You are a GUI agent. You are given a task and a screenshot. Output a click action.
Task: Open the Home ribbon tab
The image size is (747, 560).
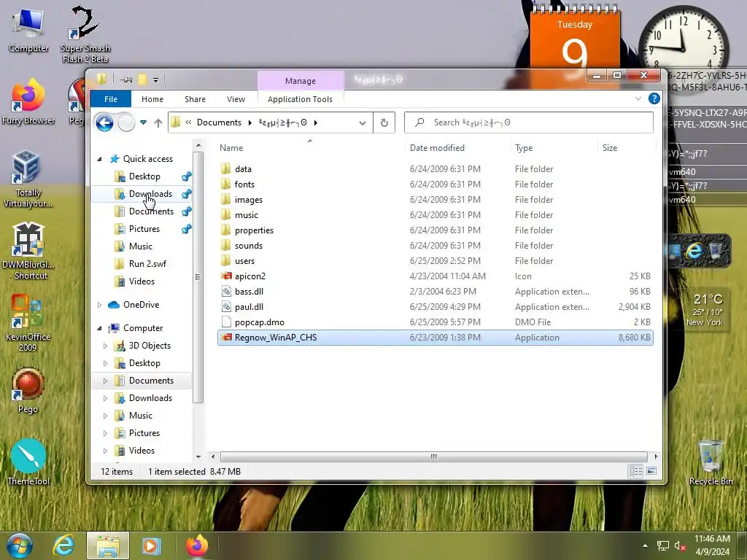click(152, 99)
